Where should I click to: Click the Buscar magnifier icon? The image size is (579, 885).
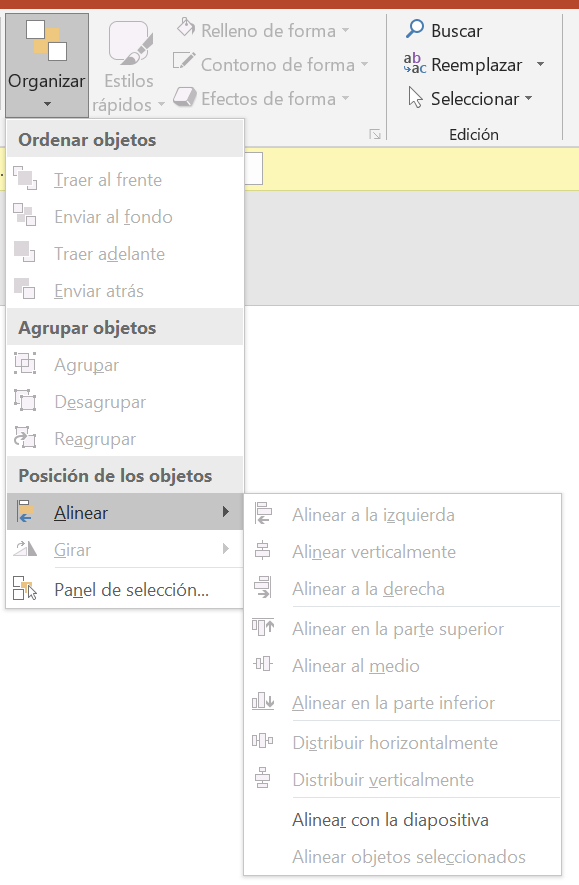coord(415,28)
